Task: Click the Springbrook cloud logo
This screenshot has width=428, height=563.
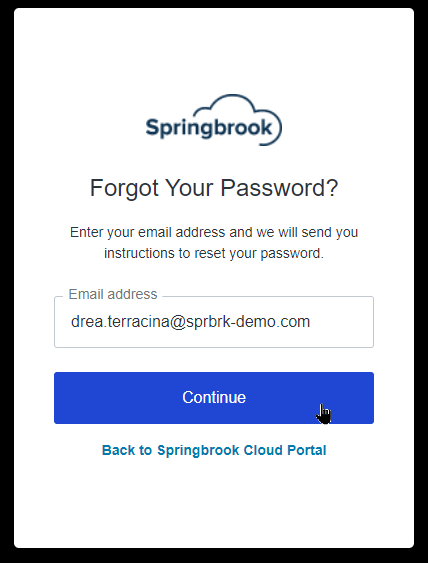Action: pos(214,120)
